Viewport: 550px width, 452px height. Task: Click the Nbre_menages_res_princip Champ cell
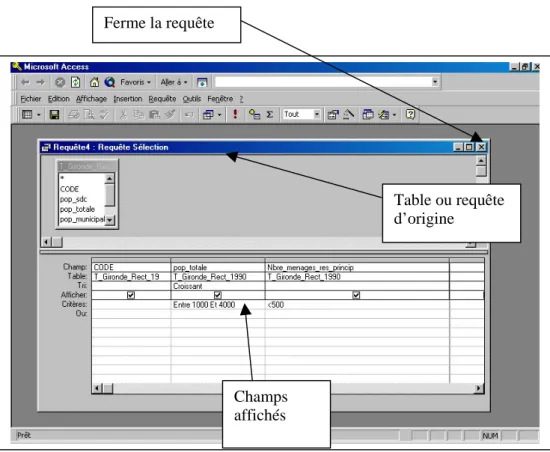point(357,267)
